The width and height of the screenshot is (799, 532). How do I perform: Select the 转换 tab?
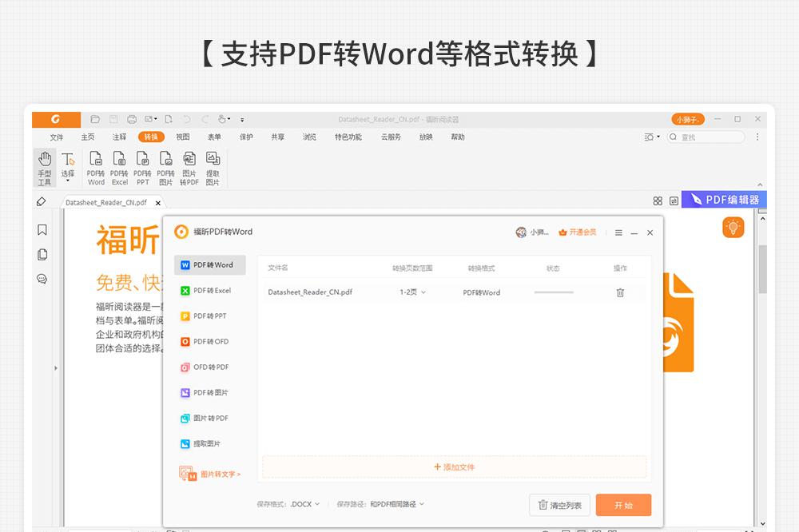pyautogui.click(x=151, y=137)
